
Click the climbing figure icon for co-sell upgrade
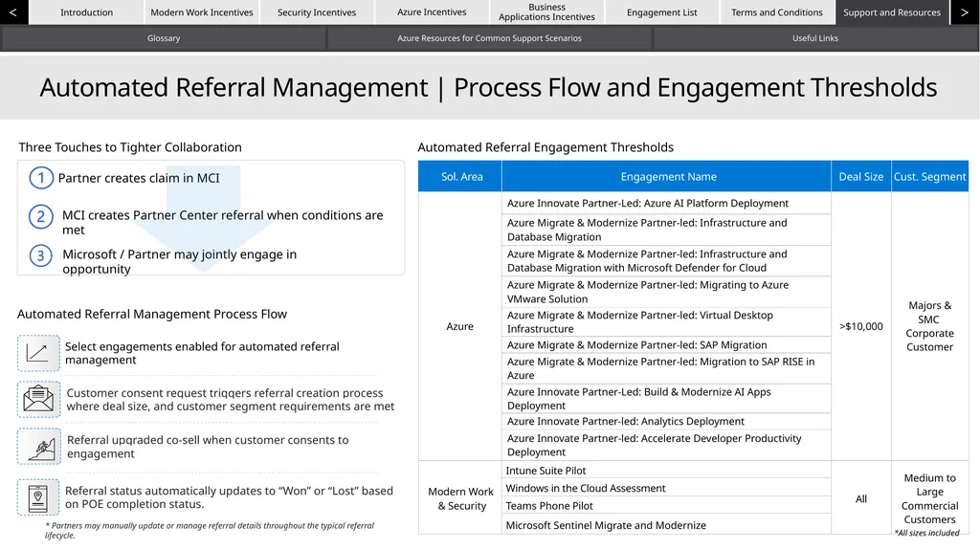click(38, 447)
